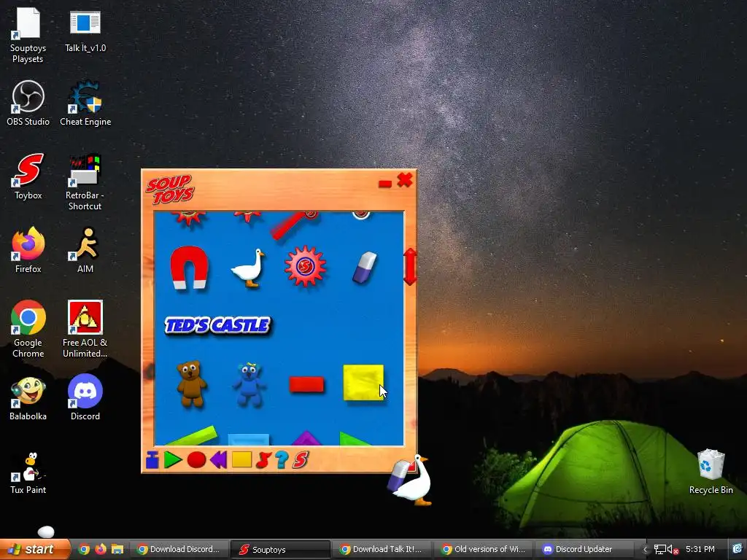
Task: Open help with the blue question mark
Action: point(282,460)
